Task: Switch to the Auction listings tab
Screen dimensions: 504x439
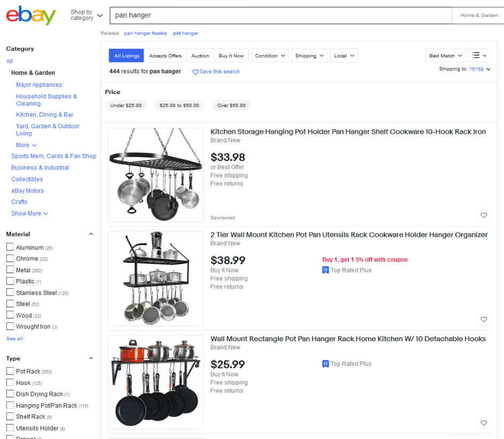Action: [x=200, y=55]
